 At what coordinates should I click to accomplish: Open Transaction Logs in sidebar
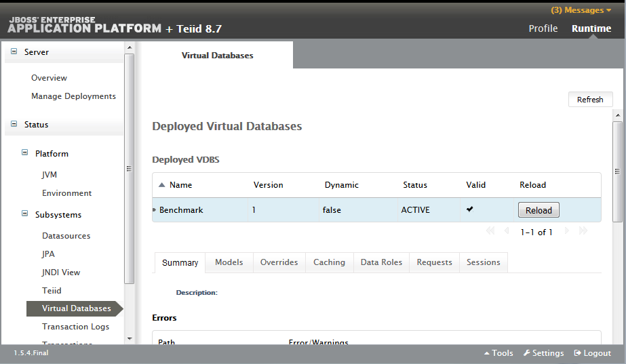[x=76, y=327]
